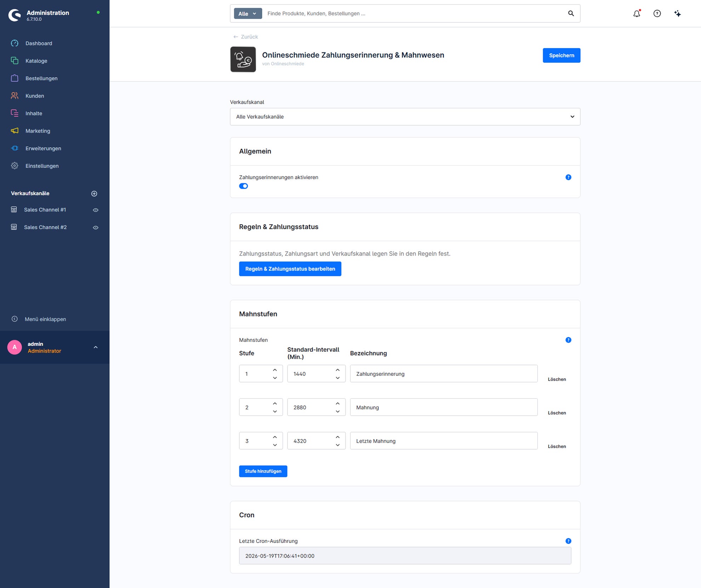Open Bestellungen in sidebar
701x588 pixels.
tap(41, 78)
